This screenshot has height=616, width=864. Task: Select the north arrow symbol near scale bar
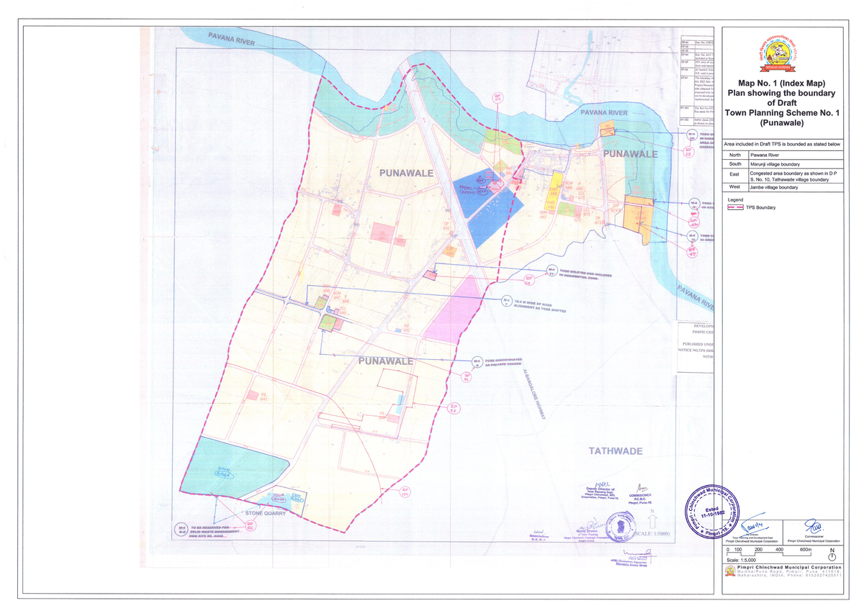coord(832,556)
